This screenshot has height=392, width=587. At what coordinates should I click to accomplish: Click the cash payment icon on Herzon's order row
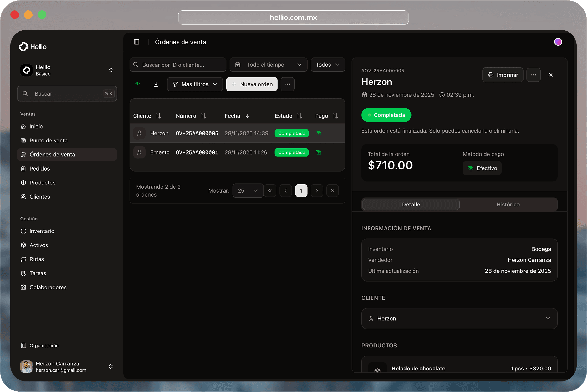(318, 133)
